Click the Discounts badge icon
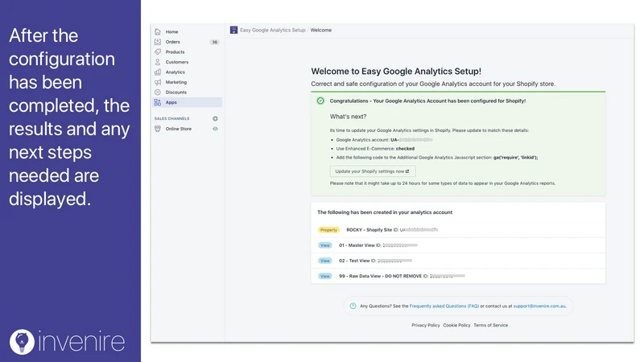644x362 pixels. (x=158, y=93)
